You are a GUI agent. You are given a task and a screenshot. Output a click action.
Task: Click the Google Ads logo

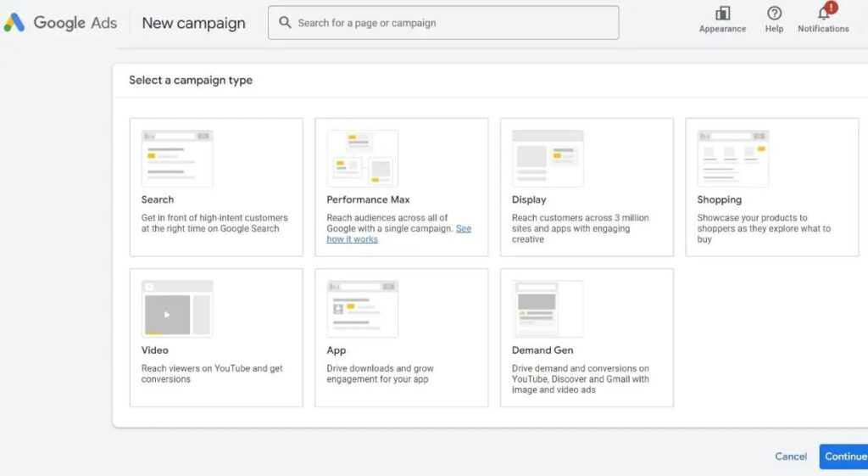click(x=60, y=23)
